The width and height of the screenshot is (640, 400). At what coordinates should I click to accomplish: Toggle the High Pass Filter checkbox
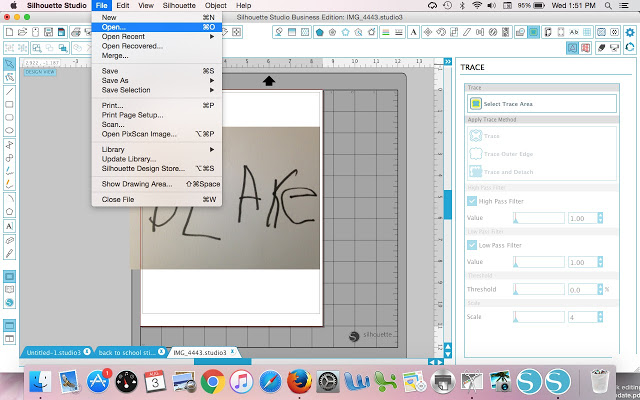472,201
